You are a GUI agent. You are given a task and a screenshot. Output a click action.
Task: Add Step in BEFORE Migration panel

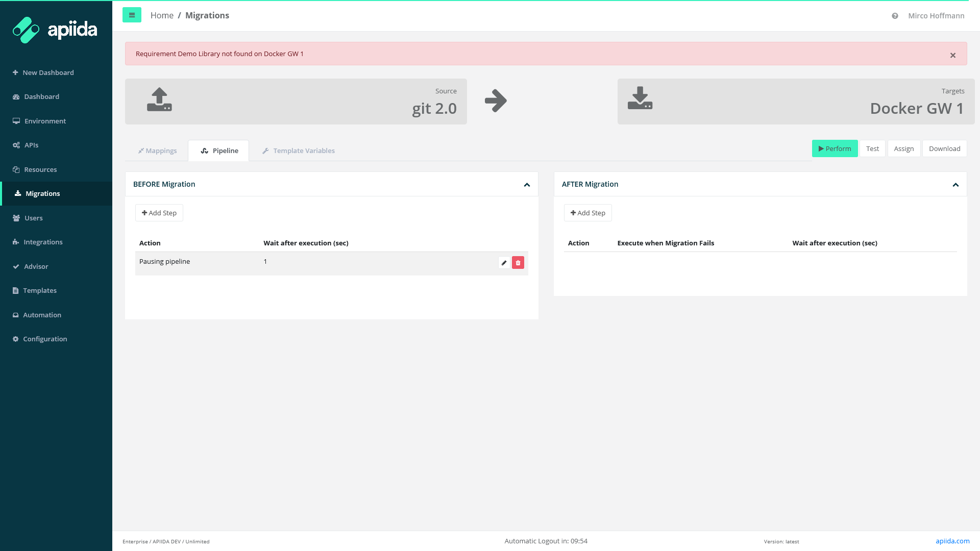159,213
